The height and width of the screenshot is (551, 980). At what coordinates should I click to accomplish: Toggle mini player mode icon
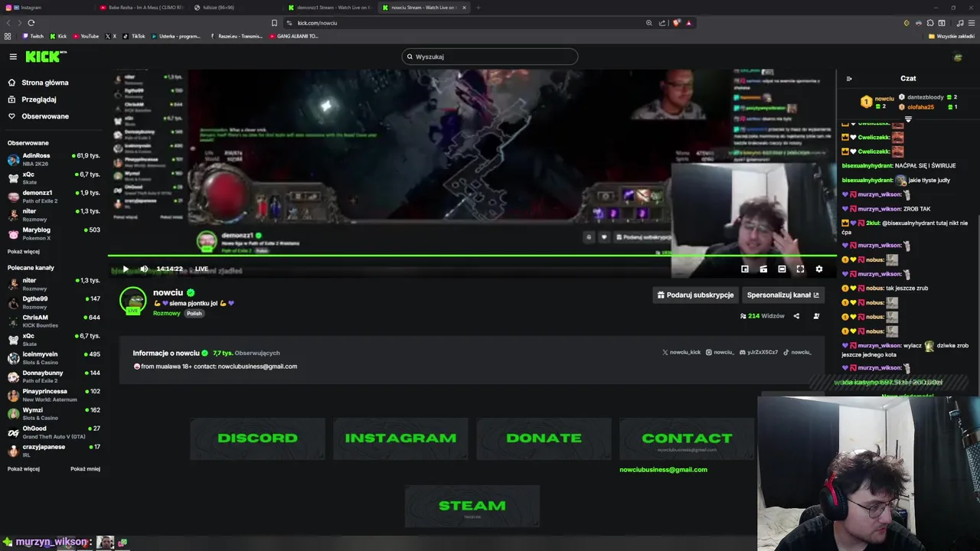745,269
